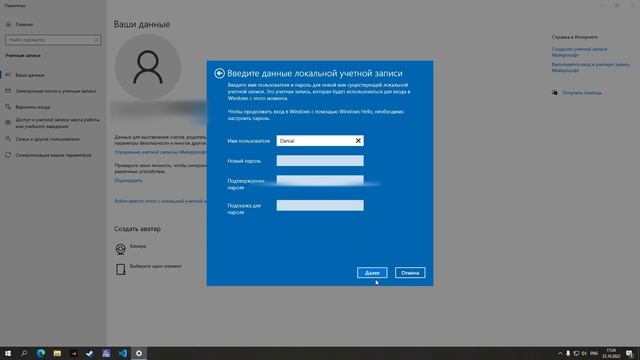The width and height of the screenshot is (640, 360).
Task: Click the Камера icon under Создать аватар
Action: click(x=120, y=249)
